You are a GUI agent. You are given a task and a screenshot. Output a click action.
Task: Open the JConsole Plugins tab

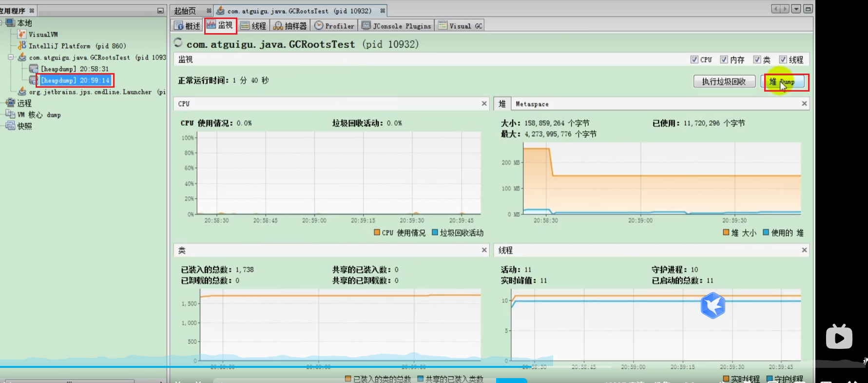(x=396, y=26)
